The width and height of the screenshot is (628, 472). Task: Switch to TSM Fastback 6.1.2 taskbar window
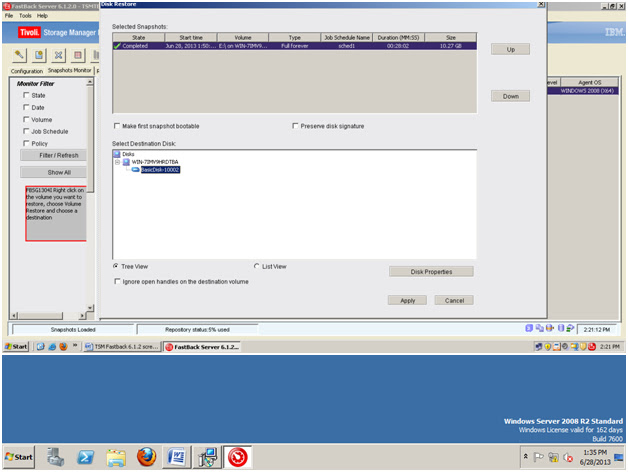[x=122, y=347]
